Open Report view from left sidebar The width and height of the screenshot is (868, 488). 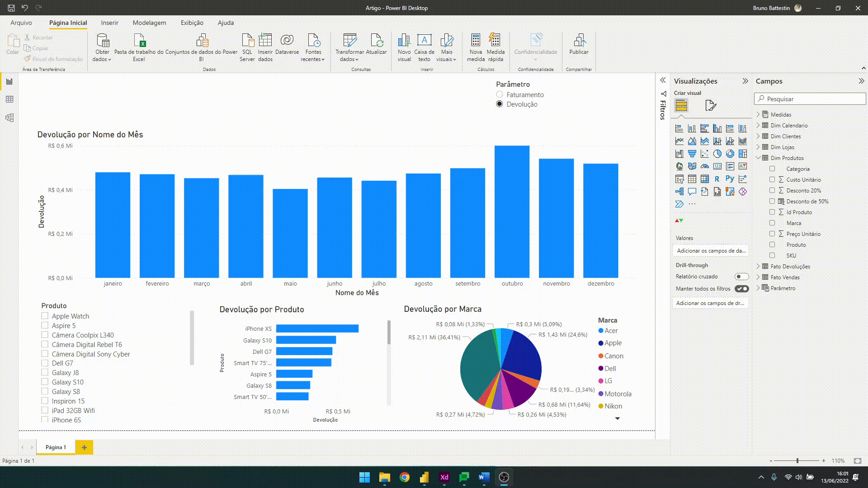(9, 81)
